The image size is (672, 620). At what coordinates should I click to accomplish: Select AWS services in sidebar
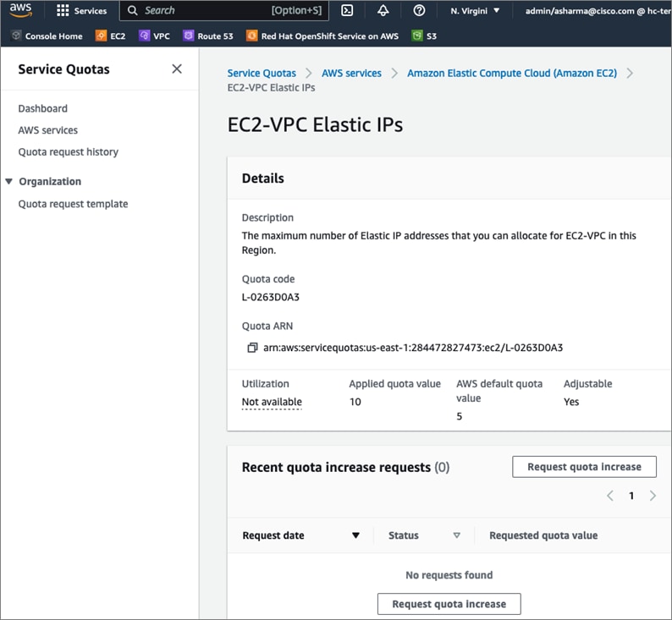(x=48, y=130)
